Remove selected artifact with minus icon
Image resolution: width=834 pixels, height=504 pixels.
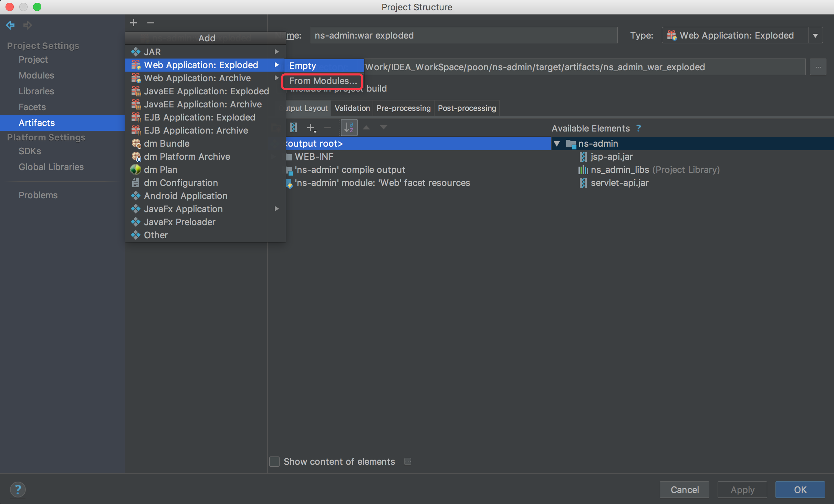pos(327,127)
